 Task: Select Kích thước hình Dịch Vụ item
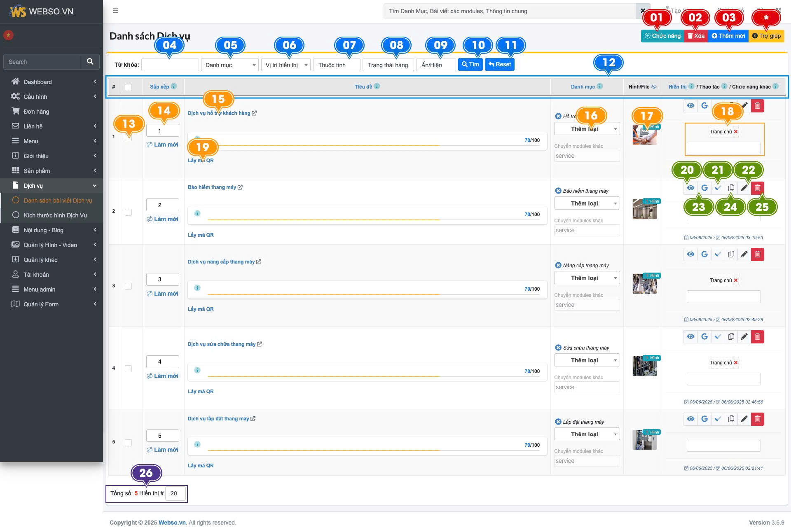point(55,215)
